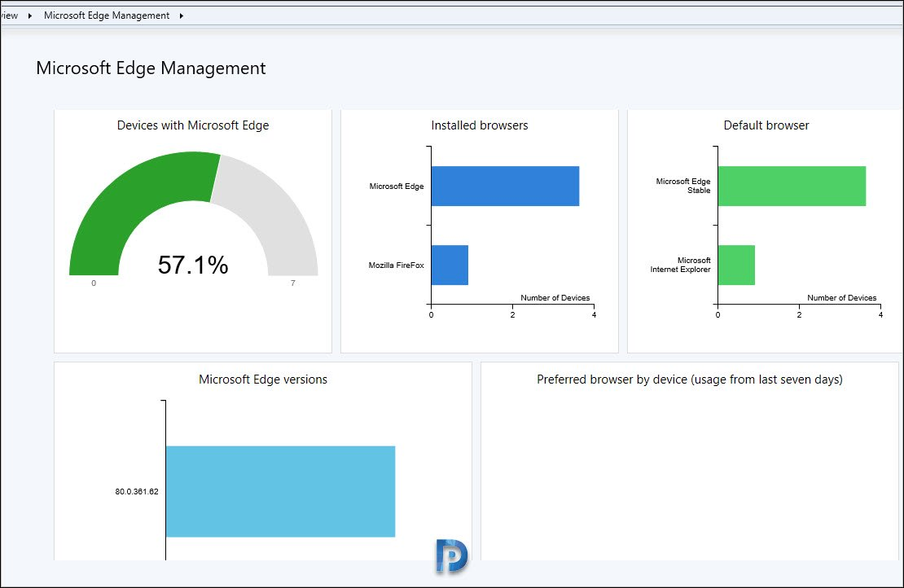Screen dimensions: 904x588
Task: Click the Microsoft Edge Stable axis label
Action: click(x=683, y=186)
